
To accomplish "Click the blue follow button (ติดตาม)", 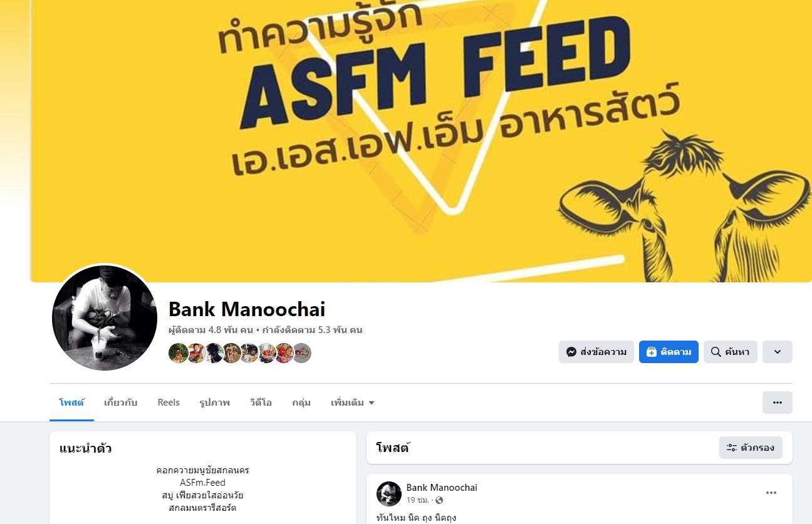I will tap(669, 352).
